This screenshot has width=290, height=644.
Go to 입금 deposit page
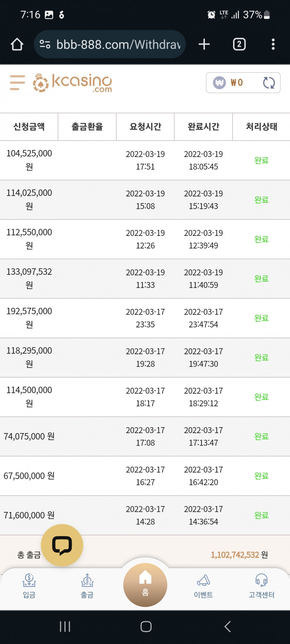pyautogui.click(x=29, y=586)
